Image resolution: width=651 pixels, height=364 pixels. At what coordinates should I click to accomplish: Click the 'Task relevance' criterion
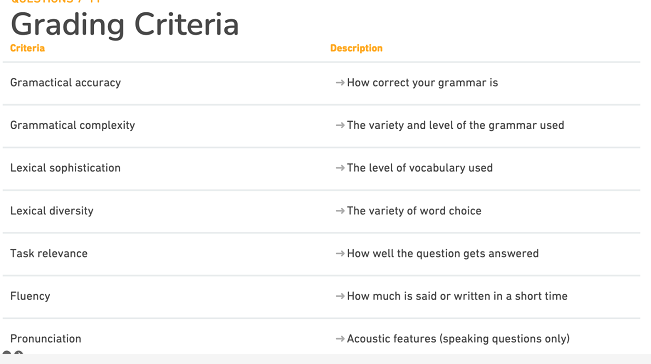pyautogui.click(x=49, y=254)
